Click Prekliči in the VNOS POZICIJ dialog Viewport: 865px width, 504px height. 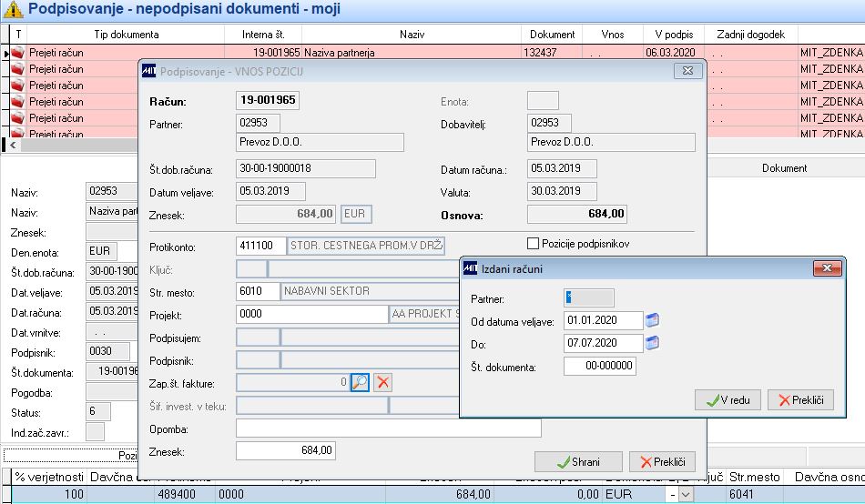point(662,461)
